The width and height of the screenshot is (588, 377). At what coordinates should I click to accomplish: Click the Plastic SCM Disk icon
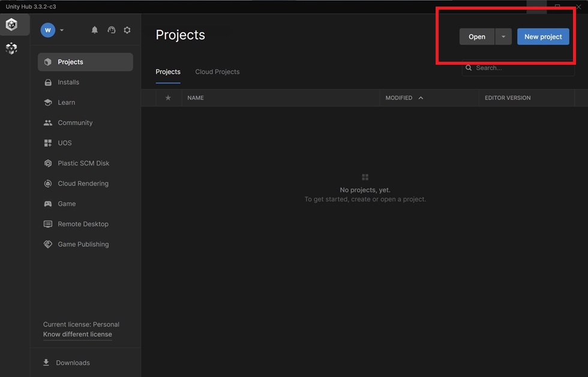click(x=48, y=163)
